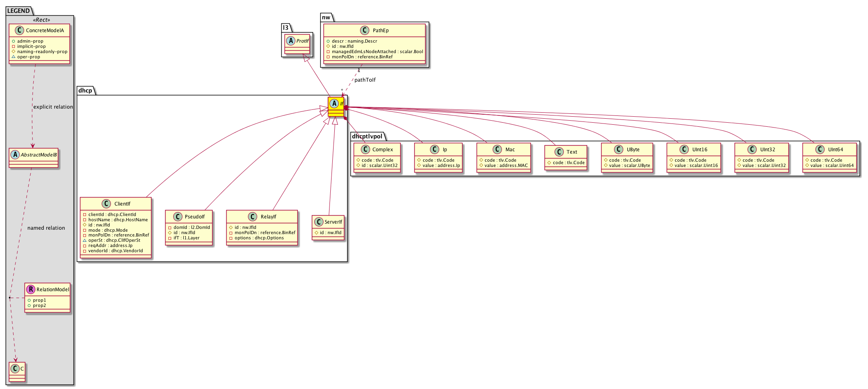This screenshot has width=868, height=389.
Task: Click the LEGEND package tab label
Action: (18, 11)
